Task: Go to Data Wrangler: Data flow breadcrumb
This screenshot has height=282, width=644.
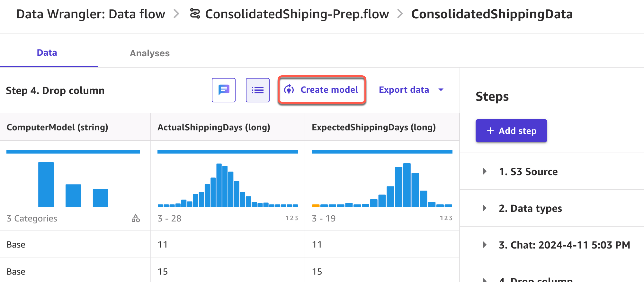Action: (x=91, y=14)
